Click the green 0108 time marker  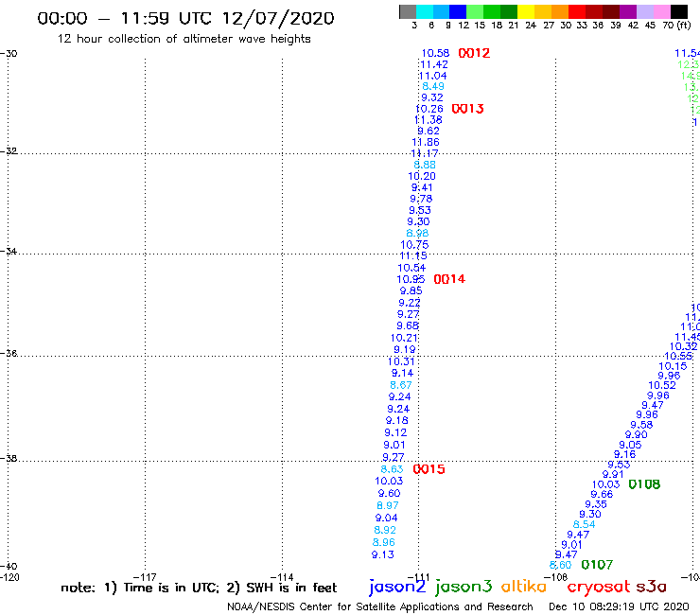coord(644,484)
